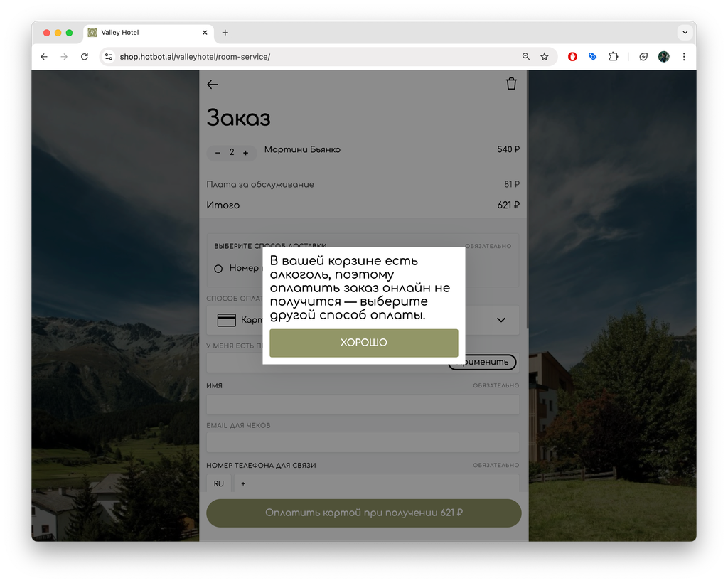Click the Имя input field
Viewport: 728px width, 583px height.
point(363,405)
